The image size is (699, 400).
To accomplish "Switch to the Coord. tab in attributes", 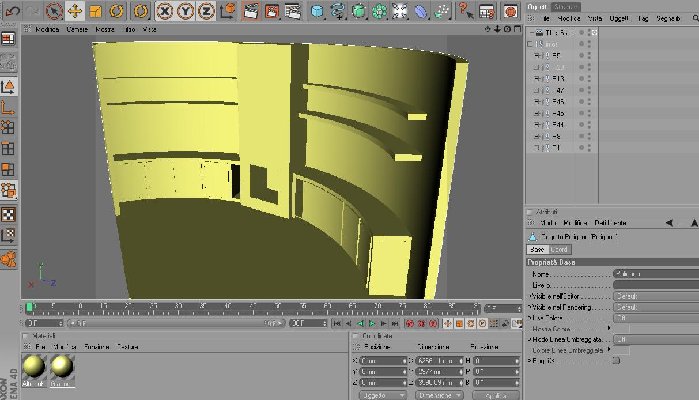I will (559, 250).
